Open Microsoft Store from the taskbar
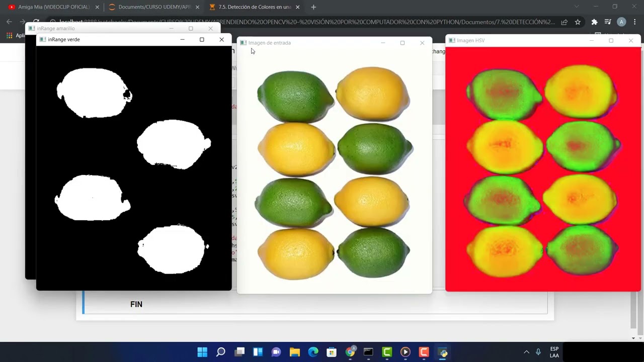 (332, 352)
